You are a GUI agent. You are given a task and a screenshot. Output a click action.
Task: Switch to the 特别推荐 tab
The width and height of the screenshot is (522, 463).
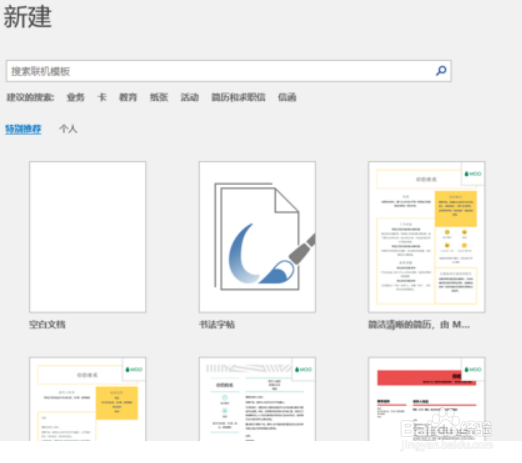(x=23, y=129)
